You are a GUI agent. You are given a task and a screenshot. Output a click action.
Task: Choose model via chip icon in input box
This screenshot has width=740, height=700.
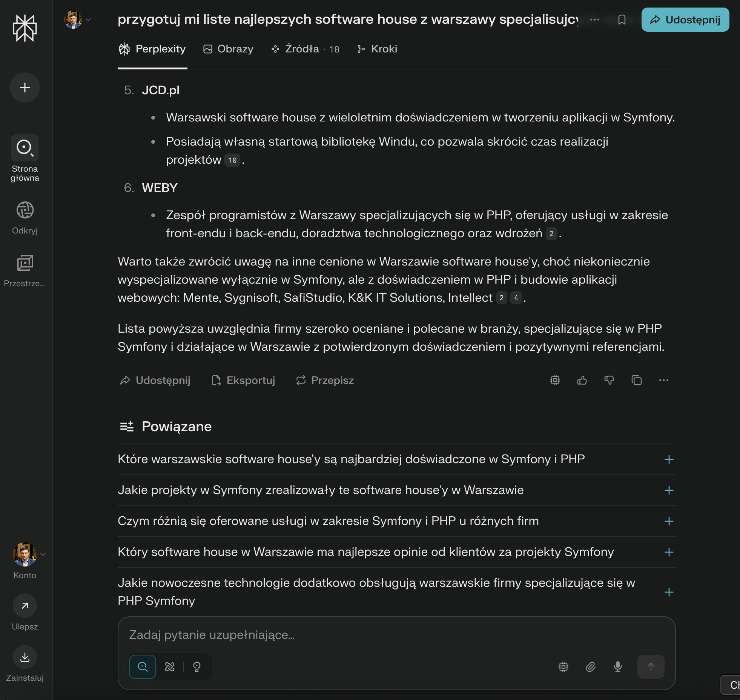(563, 667)
